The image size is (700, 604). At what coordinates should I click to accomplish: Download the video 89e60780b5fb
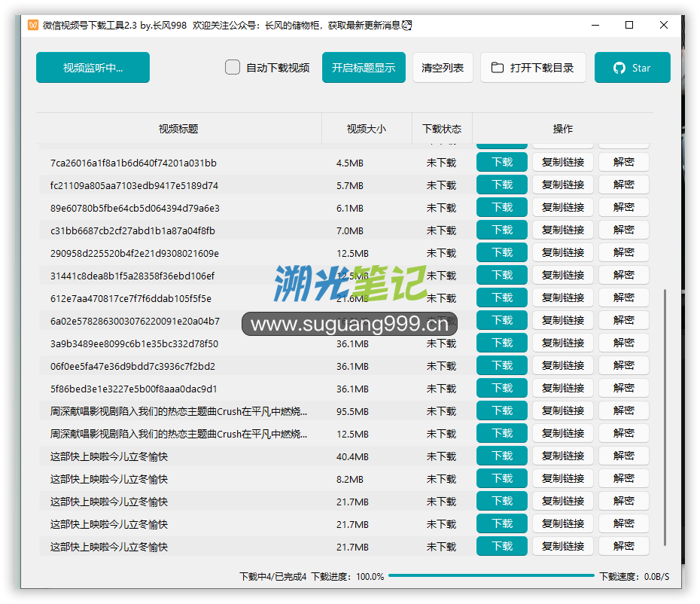[502, 207]
